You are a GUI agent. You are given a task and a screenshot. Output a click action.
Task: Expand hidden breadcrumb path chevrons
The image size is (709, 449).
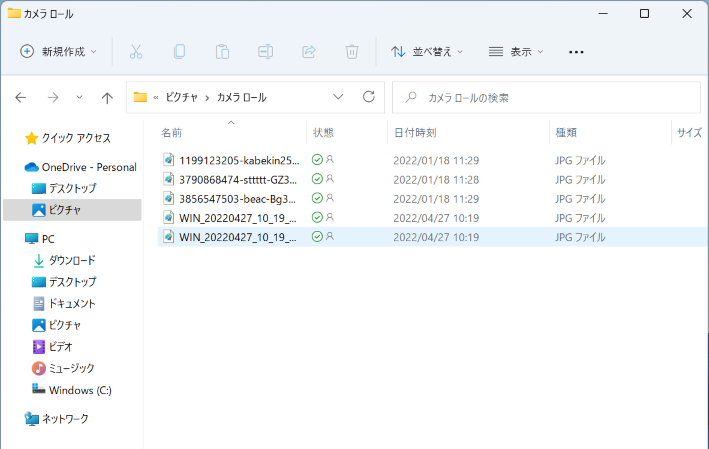tap(156, 97)
